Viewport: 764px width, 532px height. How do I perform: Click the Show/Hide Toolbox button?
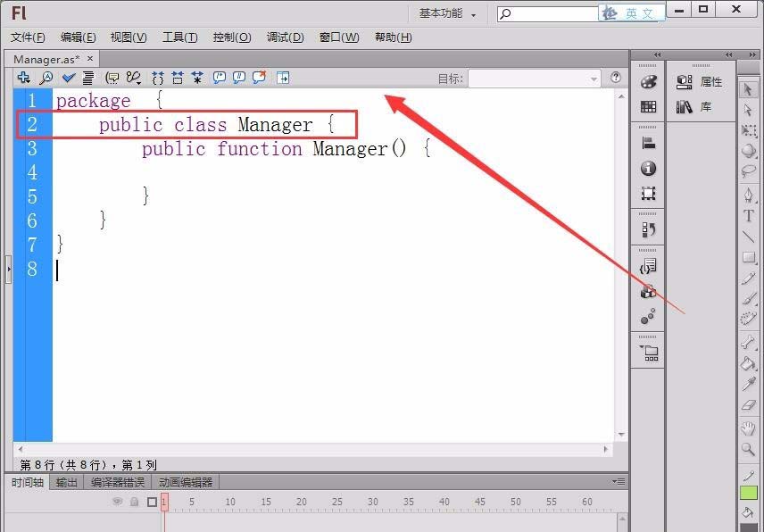(x=283, y=78)
